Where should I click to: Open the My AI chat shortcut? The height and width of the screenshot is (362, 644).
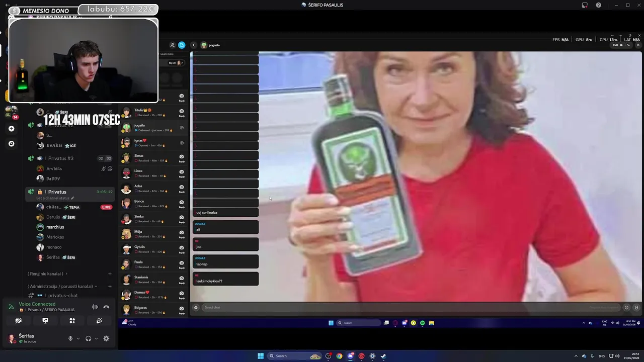(x=176, y=63)
